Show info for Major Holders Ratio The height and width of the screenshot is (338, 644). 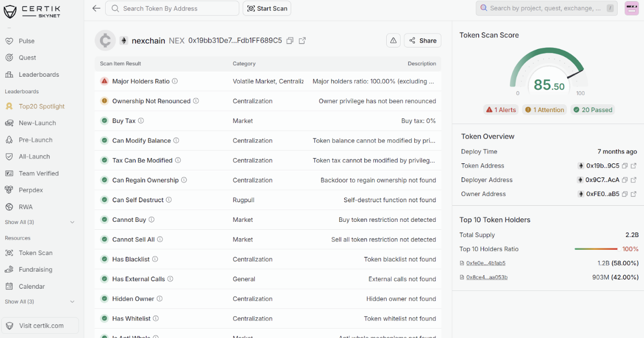(x=175, y=81)
